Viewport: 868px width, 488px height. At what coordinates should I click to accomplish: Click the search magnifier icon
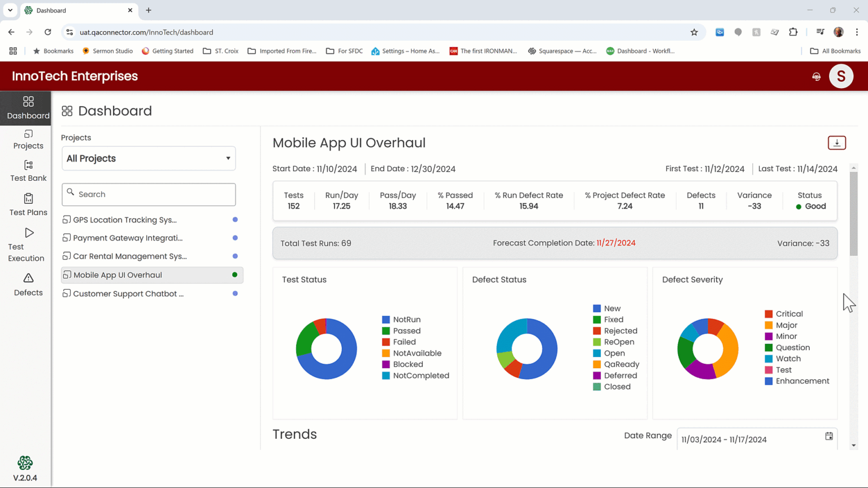[71, 192]
